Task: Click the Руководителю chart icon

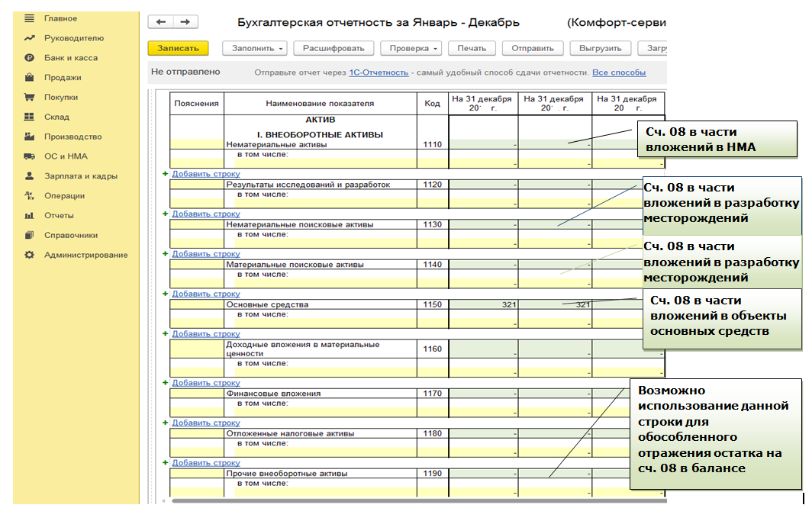Action: click(30, 38)
